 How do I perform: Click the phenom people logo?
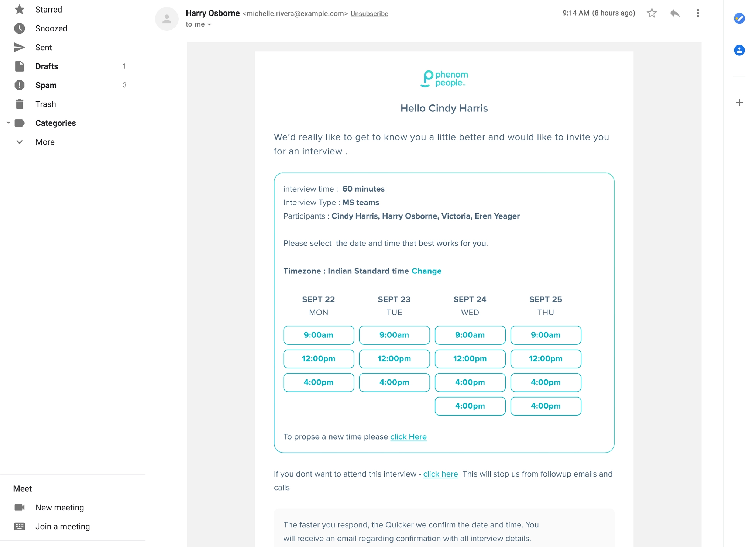click(444, 79)
